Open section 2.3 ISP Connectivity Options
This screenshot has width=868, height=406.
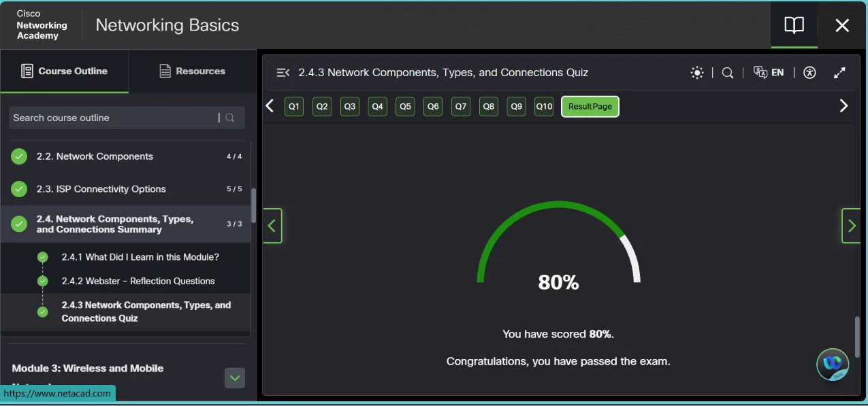tap(126, 189)
